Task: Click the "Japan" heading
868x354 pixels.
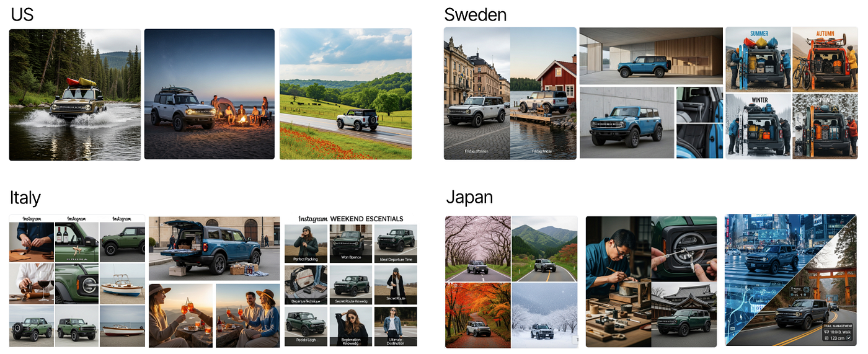Action: click(x=470, y=197)
